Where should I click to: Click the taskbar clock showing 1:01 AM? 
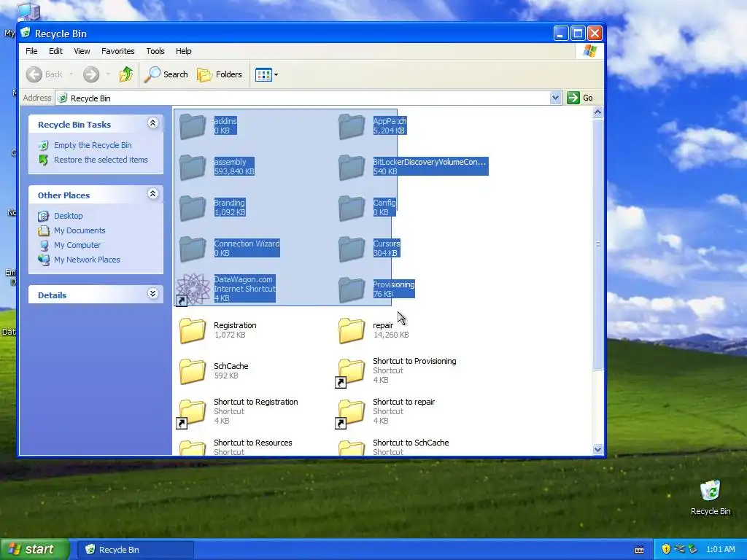[720, 549]
